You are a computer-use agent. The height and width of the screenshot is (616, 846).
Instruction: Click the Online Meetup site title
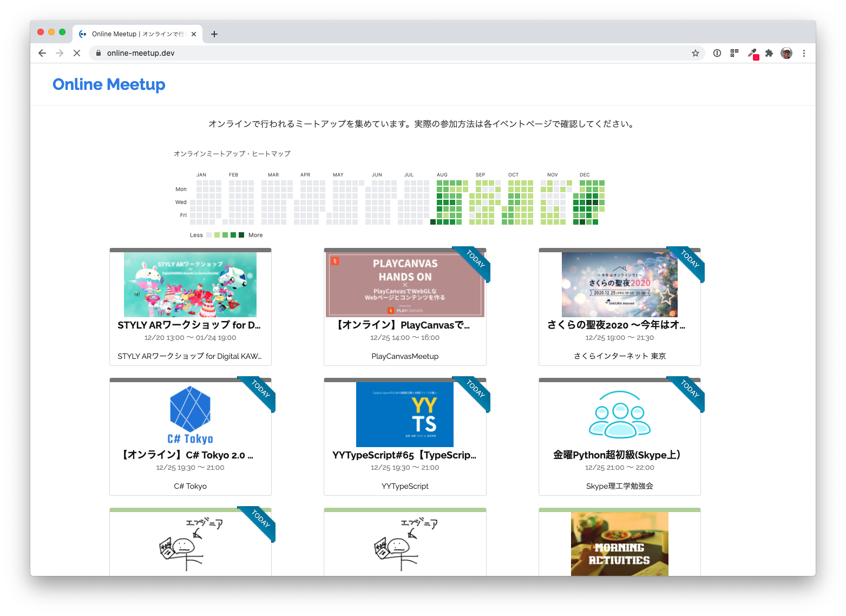(109, 84)
